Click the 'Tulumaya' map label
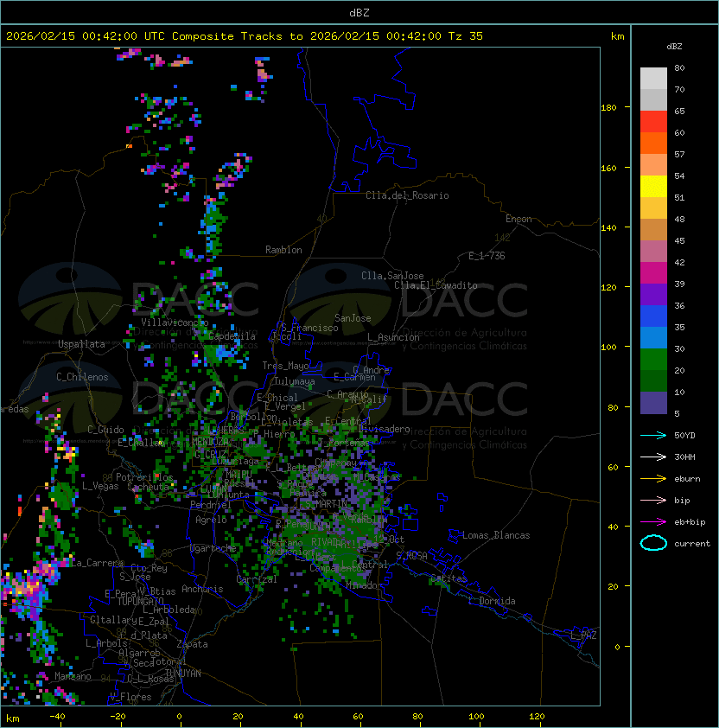The image size is (719, 728). pyautogui.click(x=295, y=381)
